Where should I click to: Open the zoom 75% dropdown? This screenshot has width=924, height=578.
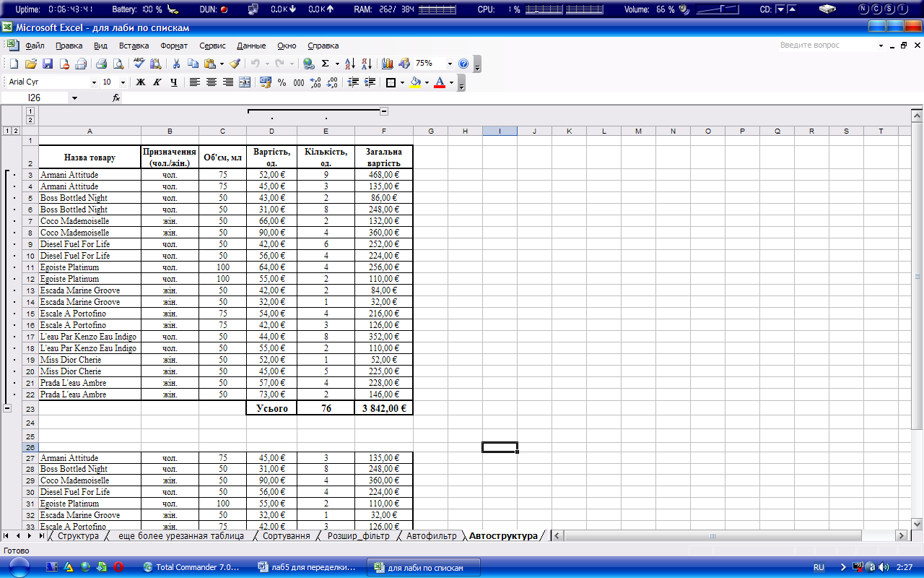pyautogui.click(x=450, y=64)
